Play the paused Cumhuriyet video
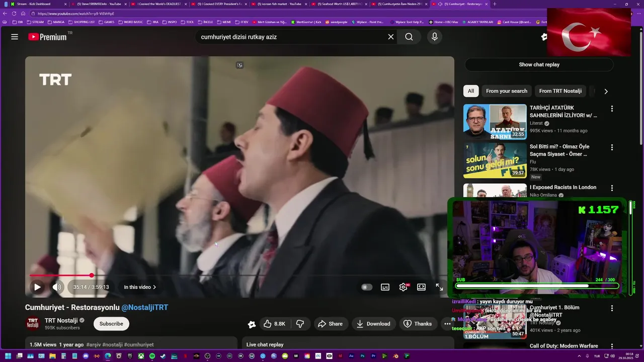 (37, 287)
